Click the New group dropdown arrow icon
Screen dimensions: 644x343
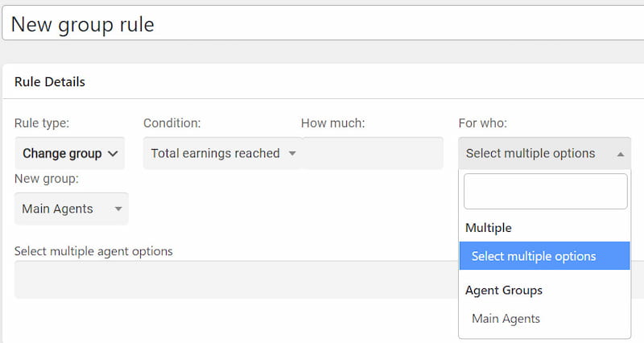coord(118,209)
